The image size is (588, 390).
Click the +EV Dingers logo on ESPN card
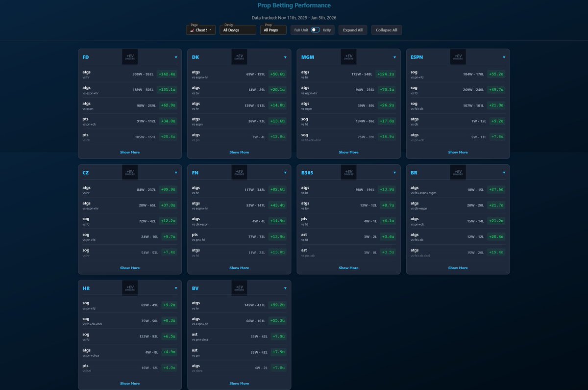coord(458,57)
